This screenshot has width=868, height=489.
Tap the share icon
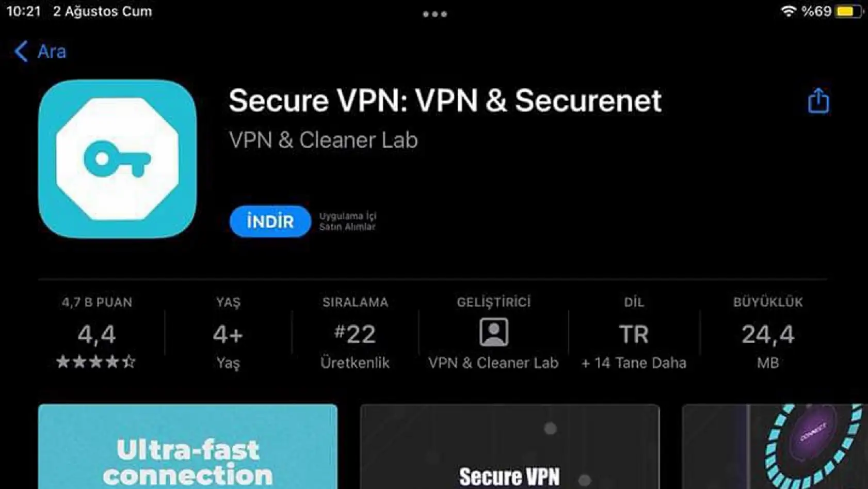click(x=818, y=100)
